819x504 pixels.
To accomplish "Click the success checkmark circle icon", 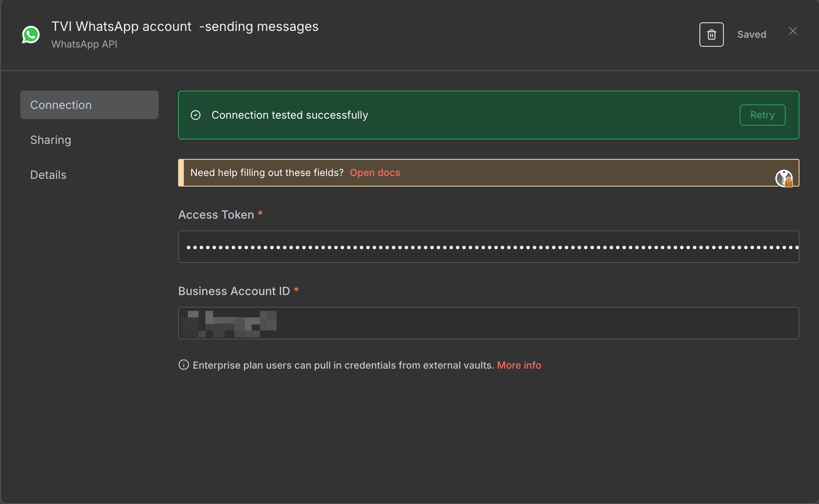I will 196,115.
